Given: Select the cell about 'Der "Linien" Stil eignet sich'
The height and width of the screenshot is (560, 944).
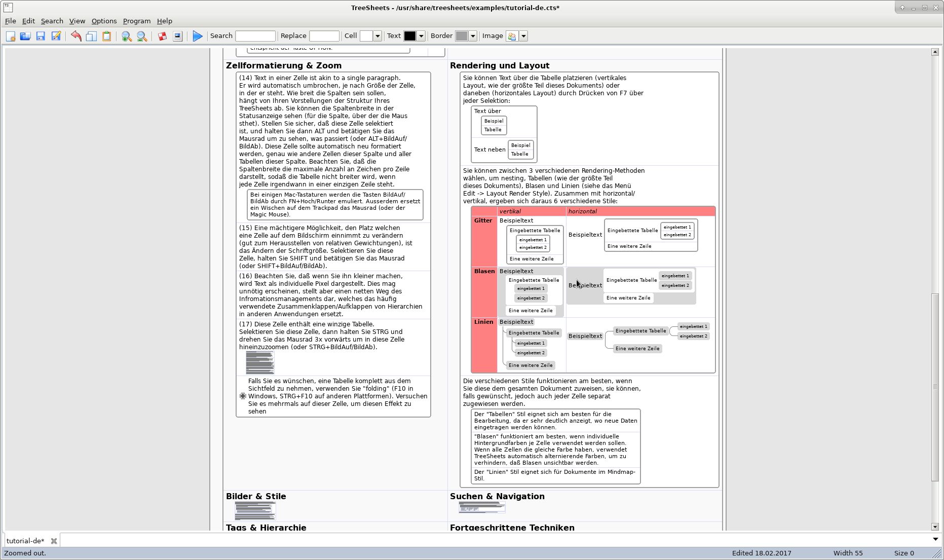Looking at the screenshot, I should tap(555, 475).
